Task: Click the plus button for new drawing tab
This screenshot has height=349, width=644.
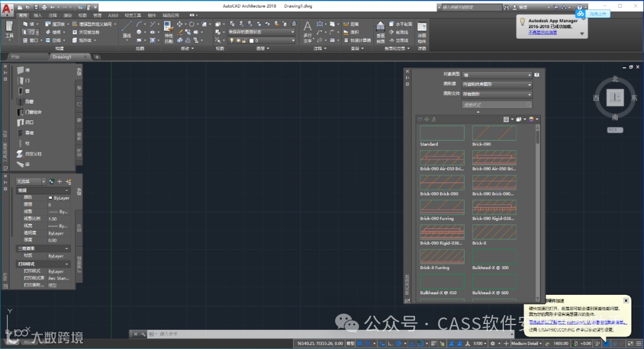Action: coord(97,57)
